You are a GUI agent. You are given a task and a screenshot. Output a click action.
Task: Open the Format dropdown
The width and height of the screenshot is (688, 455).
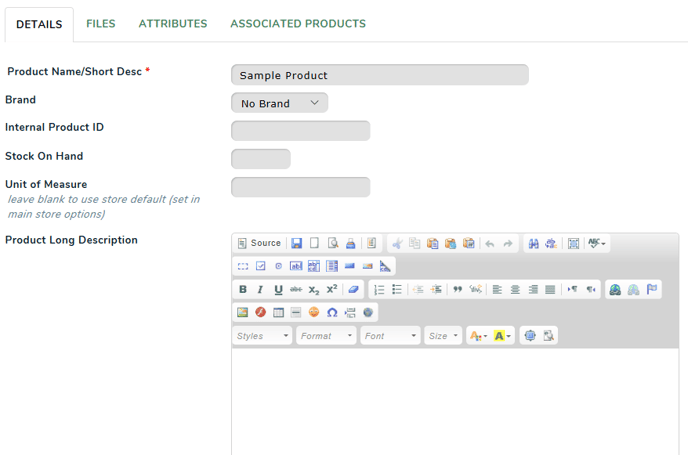[326, 336]
